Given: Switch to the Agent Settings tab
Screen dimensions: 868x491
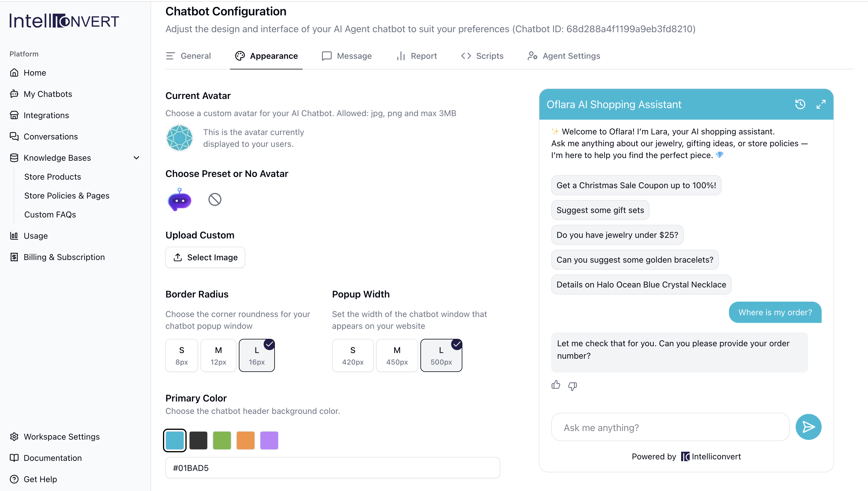Looking at the screenshot, I should point(564,56).
